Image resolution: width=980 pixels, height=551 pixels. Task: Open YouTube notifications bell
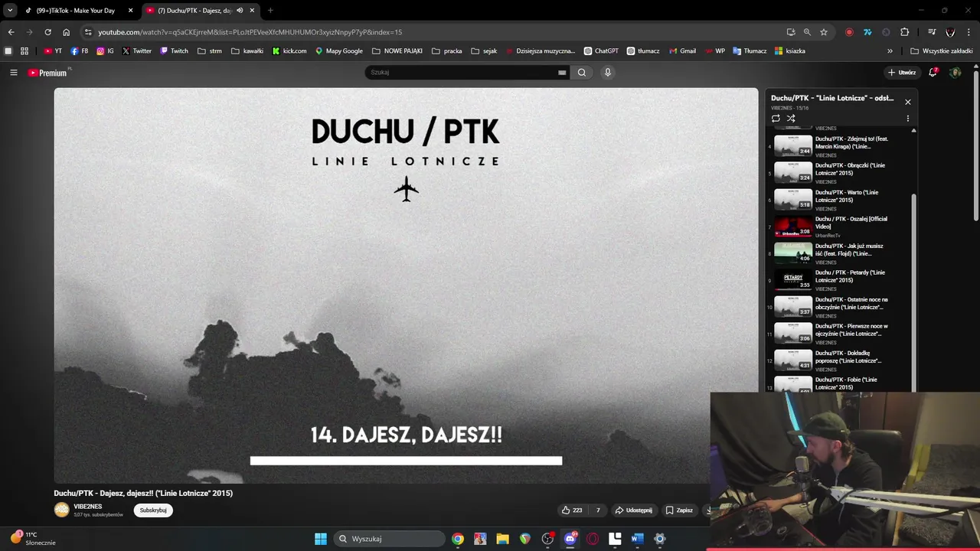tap(933, 72)
